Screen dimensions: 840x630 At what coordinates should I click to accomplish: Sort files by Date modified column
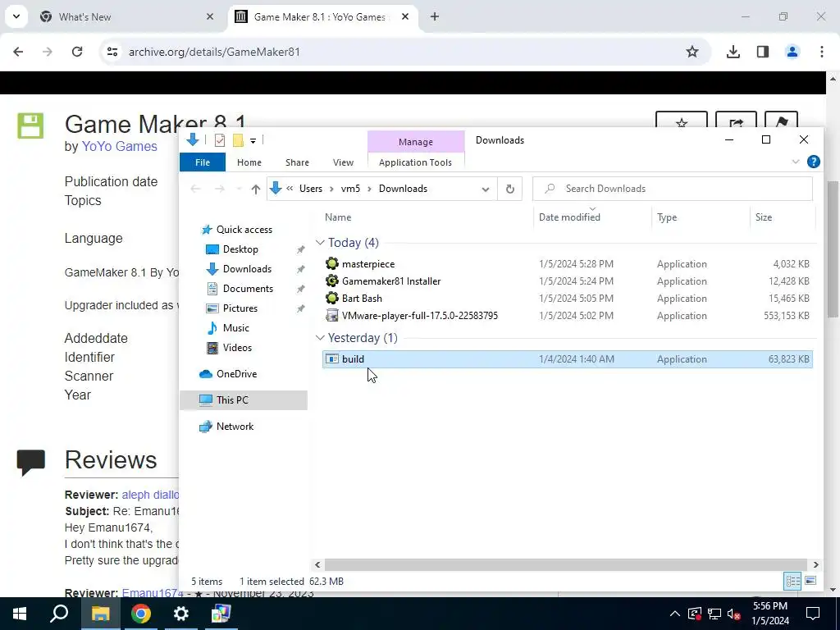point(569,217)
